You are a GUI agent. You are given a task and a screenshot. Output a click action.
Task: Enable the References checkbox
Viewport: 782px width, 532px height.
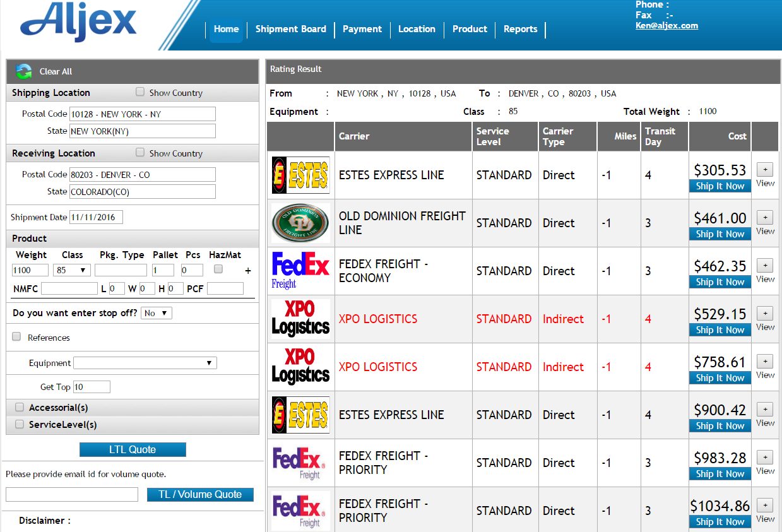coord(16,337)
